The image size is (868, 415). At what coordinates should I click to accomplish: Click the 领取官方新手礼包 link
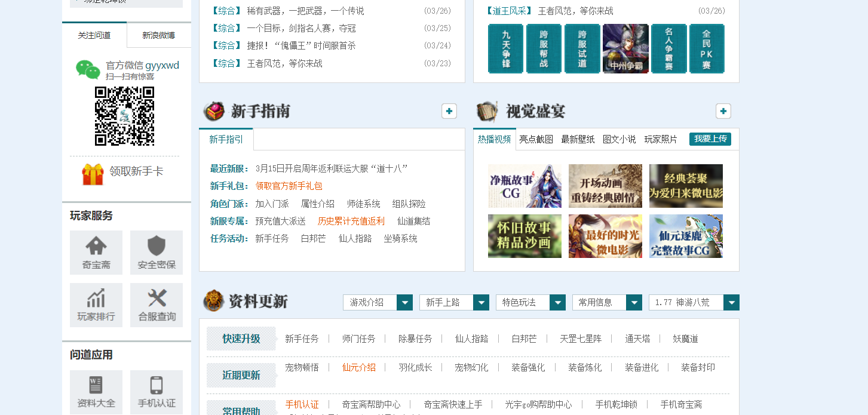(289, 186)
